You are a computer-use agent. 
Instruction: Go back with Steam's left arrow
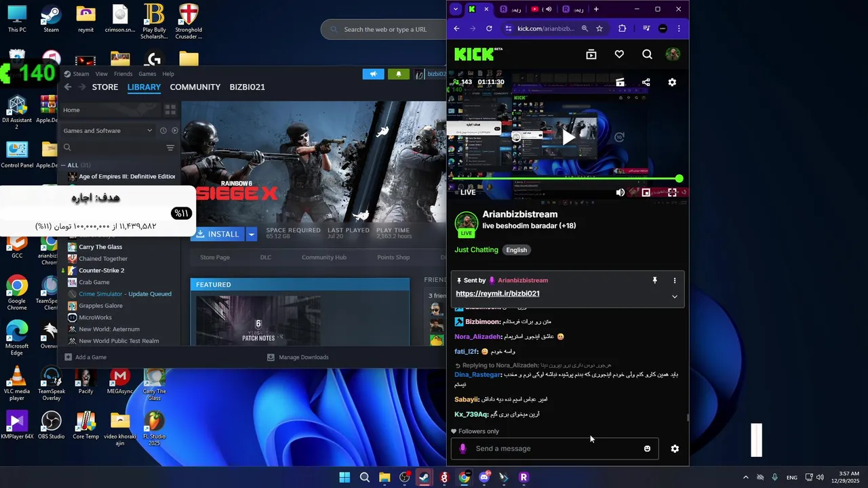click(68, 87)
